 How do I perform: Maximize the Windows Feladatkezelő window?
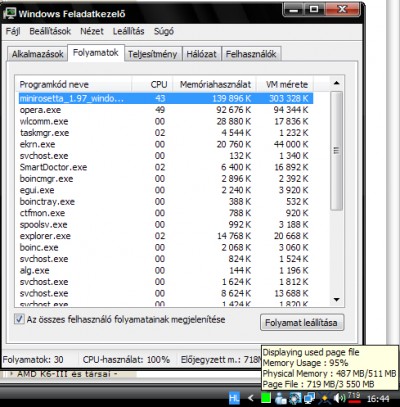coord(314,10)
